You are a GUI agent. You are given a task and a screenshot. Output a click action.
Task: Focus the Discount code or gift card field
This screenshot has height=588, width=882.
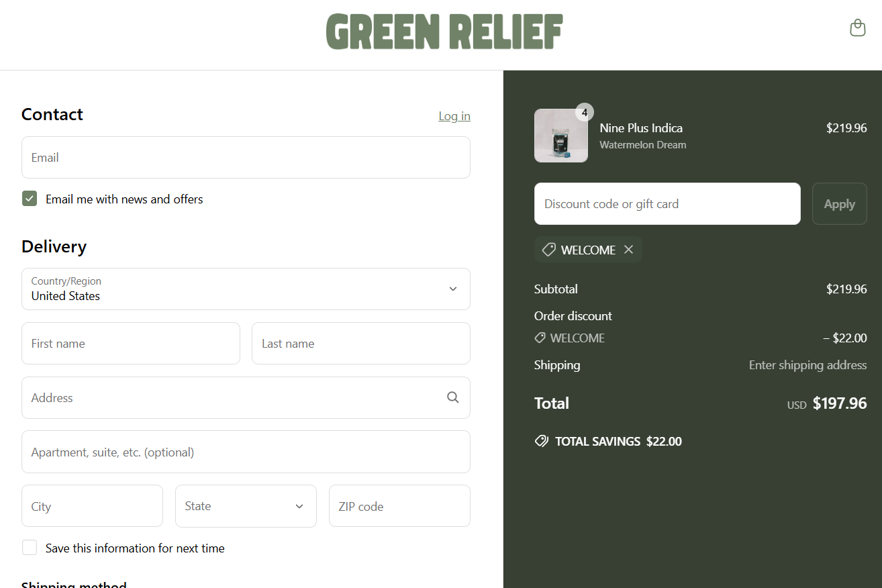(667, 204)
